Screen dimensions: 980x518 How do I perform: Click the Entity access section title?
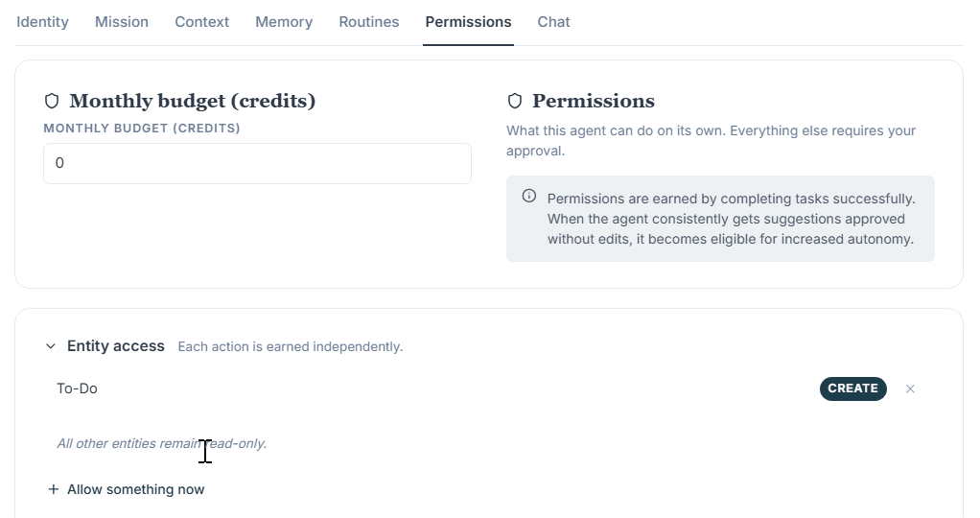pos(116,346)
